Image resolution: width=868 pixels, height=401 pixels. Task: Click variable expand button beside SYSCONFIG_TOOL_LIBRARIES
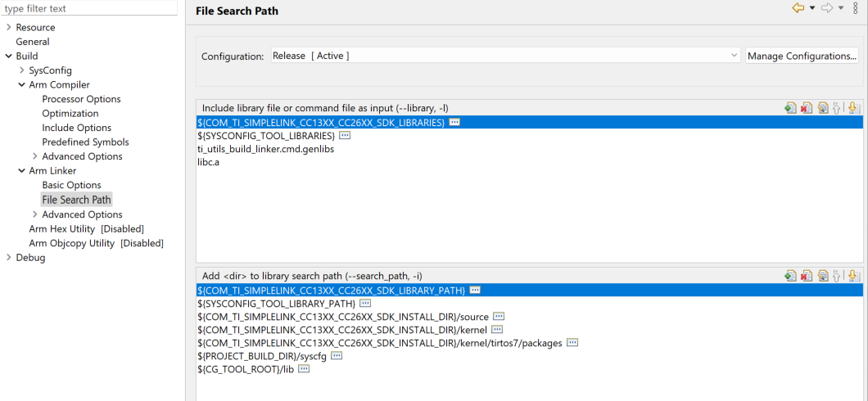[x=345, y=136]
